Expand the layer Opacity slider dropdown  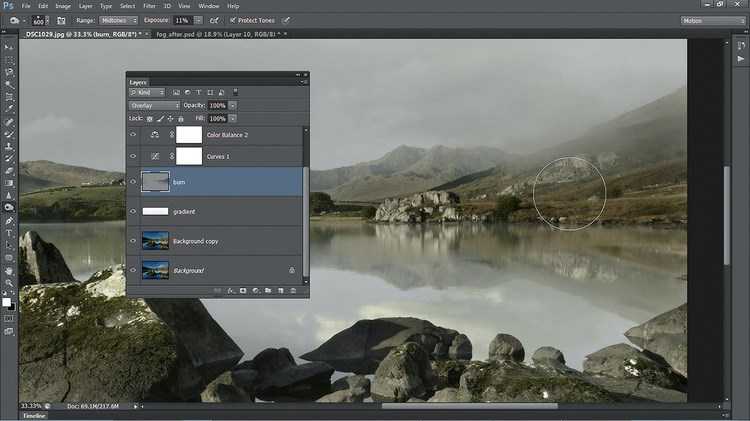point(233,105)
